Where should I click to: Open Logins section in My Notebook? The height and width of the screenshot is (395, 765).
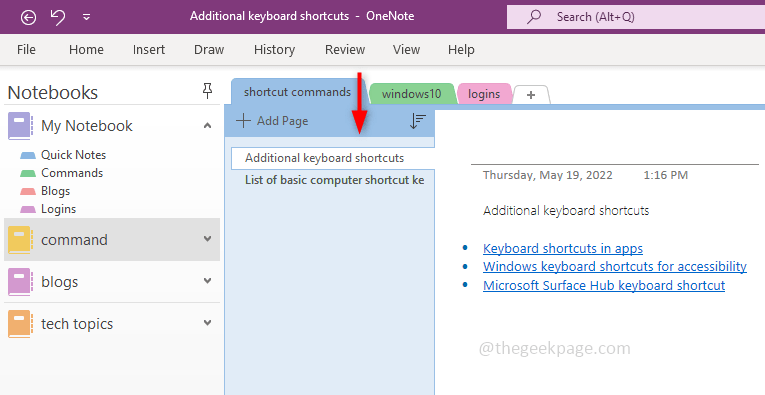pyautogui.click(x=59, y=209)
